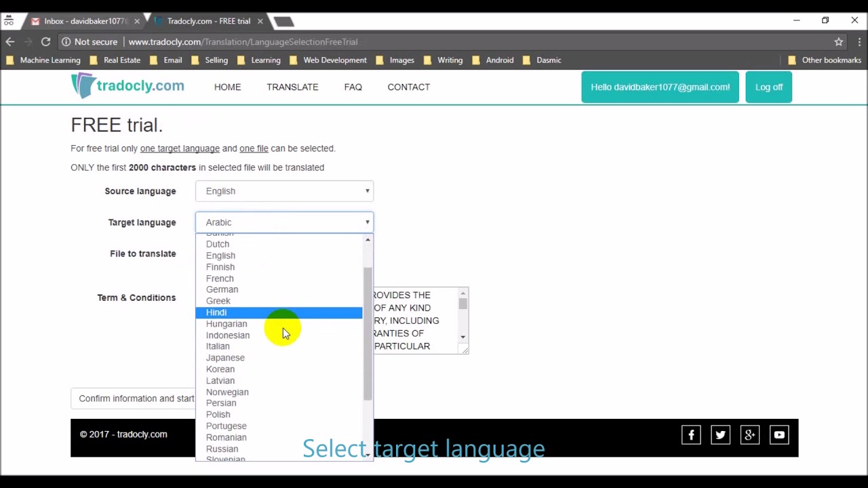Open TRANSLATE nav item
The width and height of the screenshot is (868, 488).
292,87
